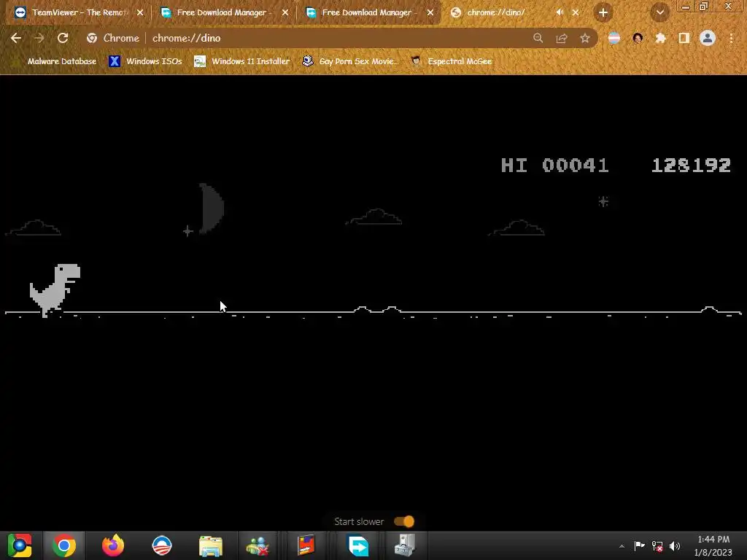Open the Chrome three-dot menu
747x560 pixels.
[x=731, y=38]
